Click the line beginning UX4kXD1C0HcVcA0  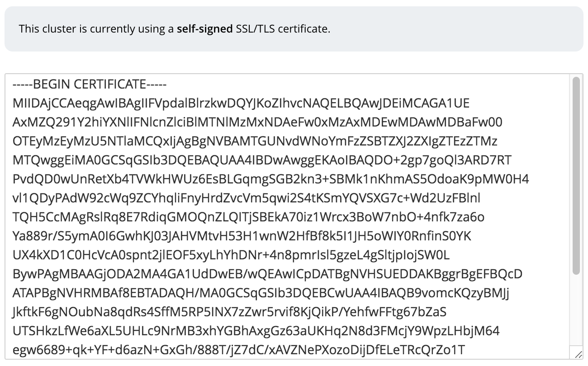231,255
